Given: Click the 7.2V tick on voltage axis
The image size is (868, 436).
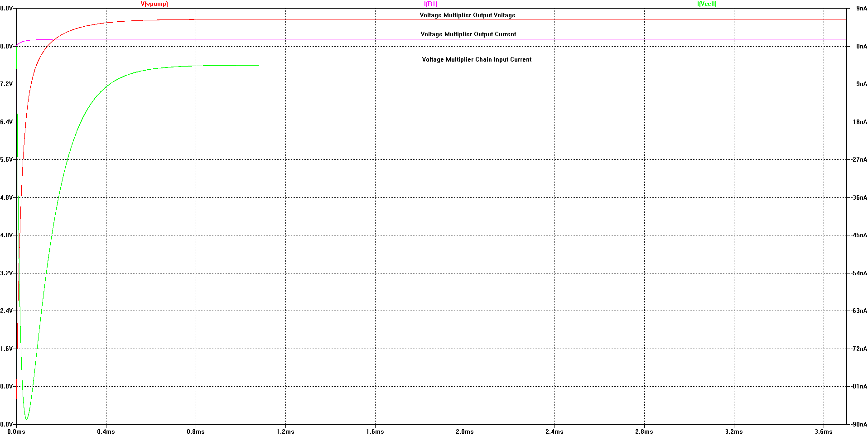Looking at the screenshot, I should 6,84.
